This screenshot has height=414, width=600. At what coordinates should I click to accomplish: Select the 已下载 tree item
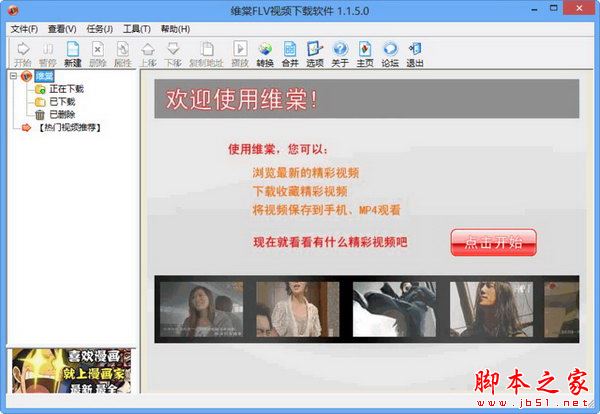pos(62,102)
